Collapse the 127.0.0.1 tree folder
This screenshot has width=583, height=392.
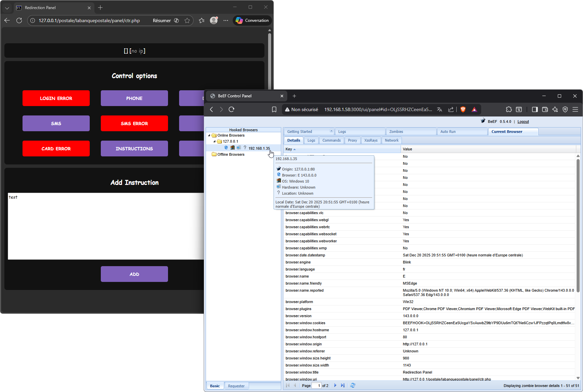click(214, 141)
